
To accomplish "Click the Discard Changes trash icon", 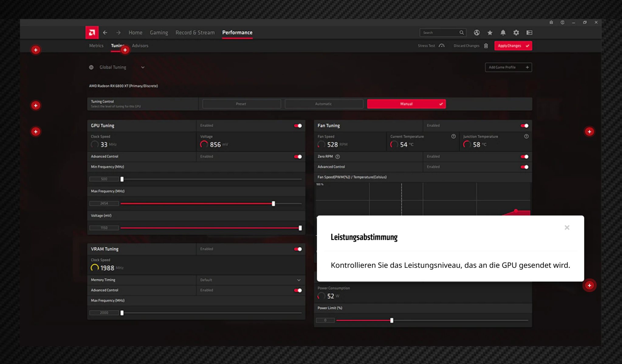I will 486,46.
